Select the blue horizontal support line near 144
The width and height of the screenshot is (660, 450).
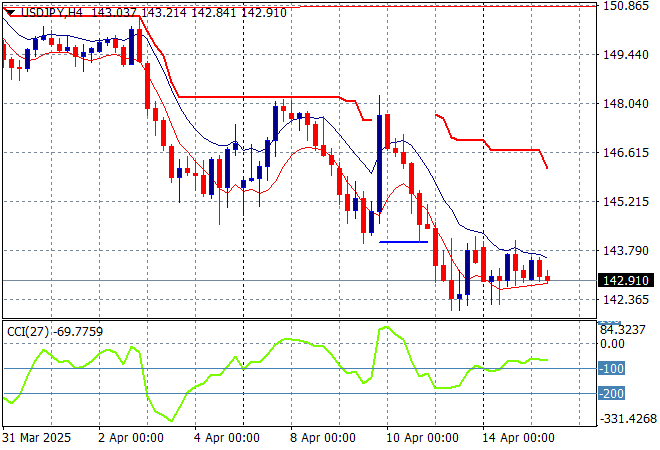pos(403,242)
